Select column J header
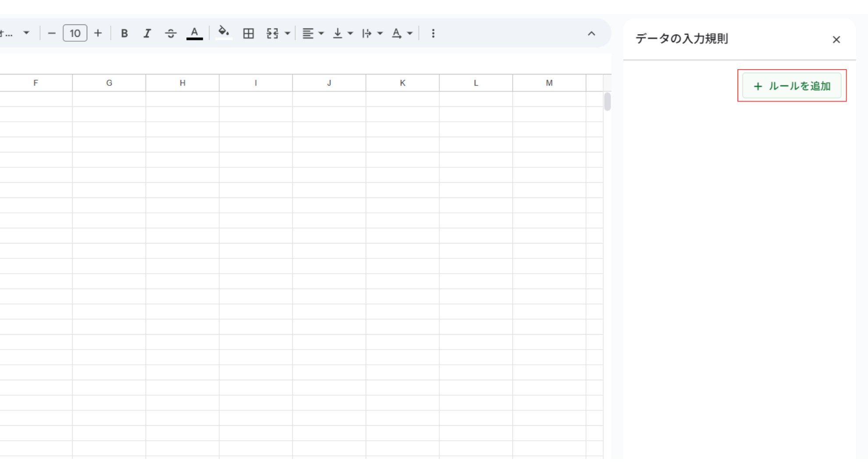Viewport: 868px width, 473px height. click(x=329, y=83)
